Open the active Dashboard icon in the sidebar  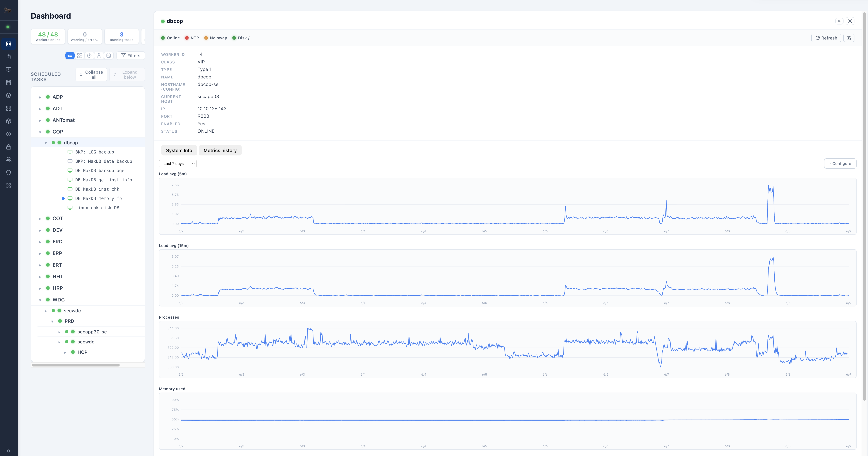(x=9, y=44)
